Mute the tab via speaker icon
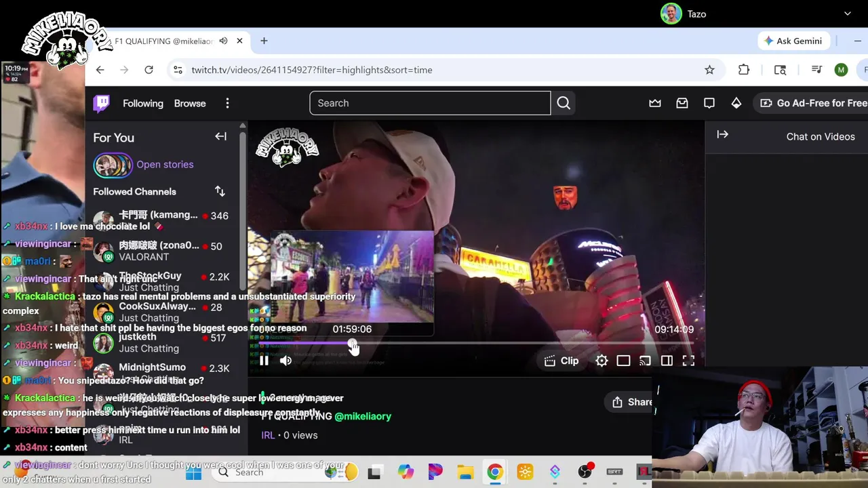Image resolution: width=868 pixels, height=488 pixels. click(x=223, y=41)
